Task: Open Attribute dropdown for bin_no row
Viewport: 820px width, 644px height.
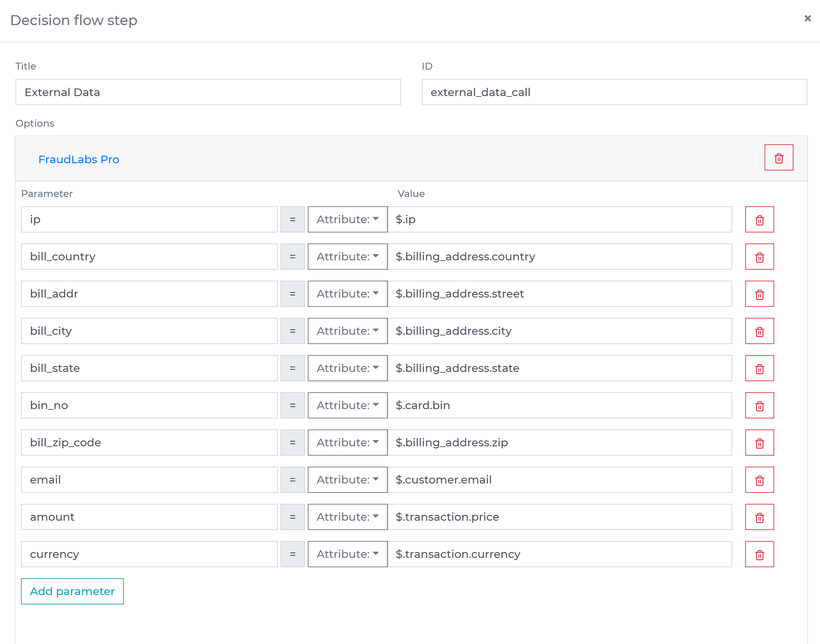Action: point(347,405)
